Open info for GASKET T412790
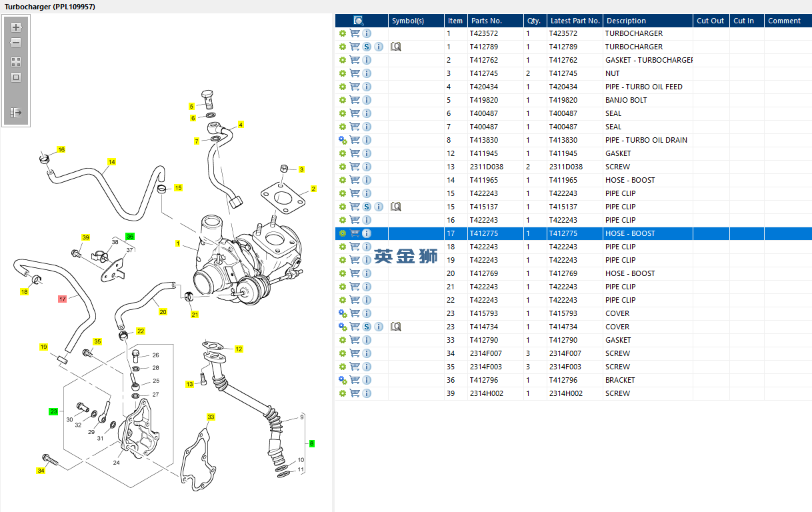 (367, 340)
